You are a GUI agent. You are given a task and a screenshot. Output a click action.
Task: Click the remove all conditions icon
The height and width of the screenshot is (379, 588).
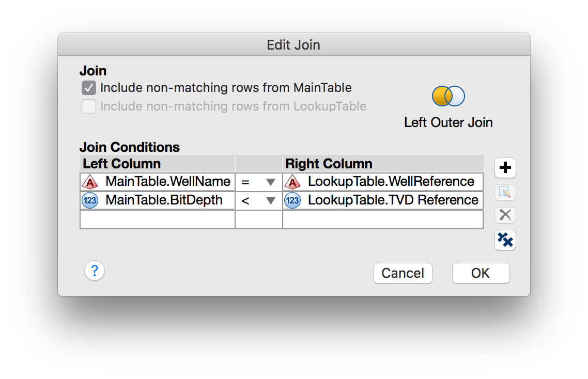pos(505,240)
